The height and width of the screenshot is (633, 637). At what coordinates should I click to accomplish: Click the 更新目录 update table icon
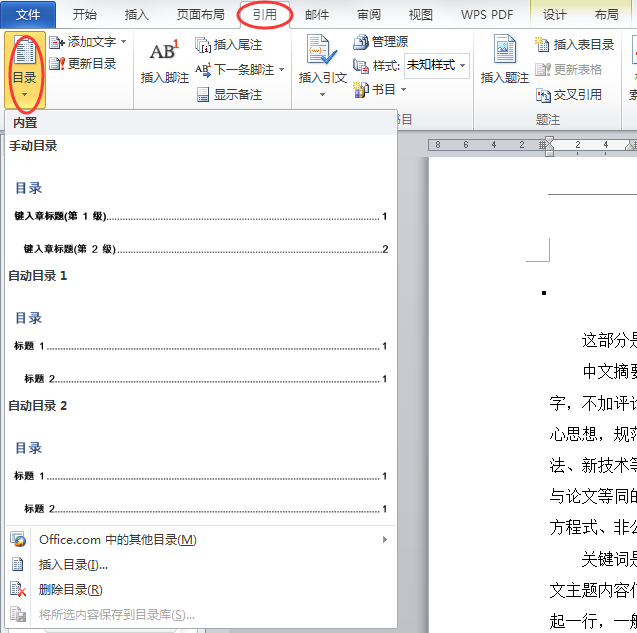tap(57, 64)
